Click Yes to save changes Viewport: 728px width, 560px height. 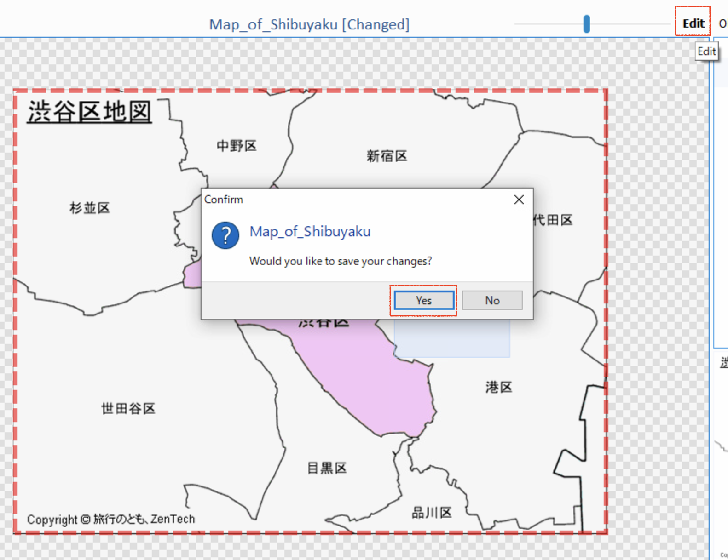pos(423,300)
